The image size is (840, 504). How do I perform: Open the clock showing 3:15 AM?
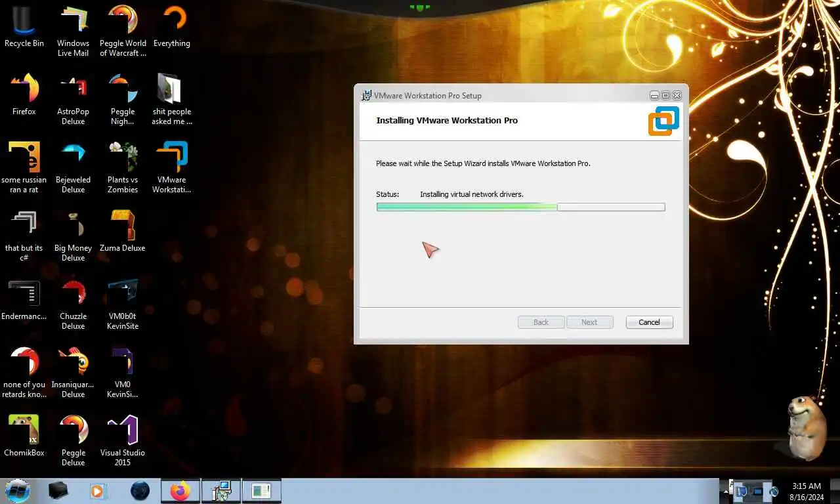pyautogui.click(x=807, y=491)
